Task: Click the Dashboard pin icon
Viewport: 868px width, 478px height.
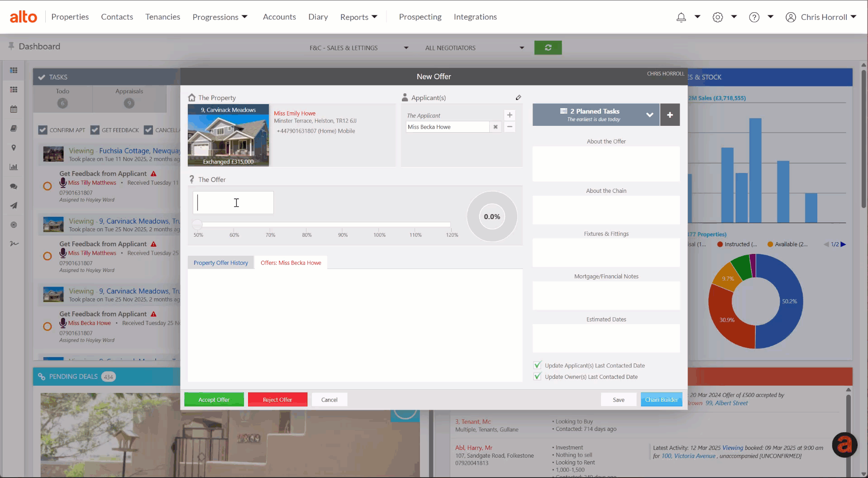Action: (x=11, y=46)
